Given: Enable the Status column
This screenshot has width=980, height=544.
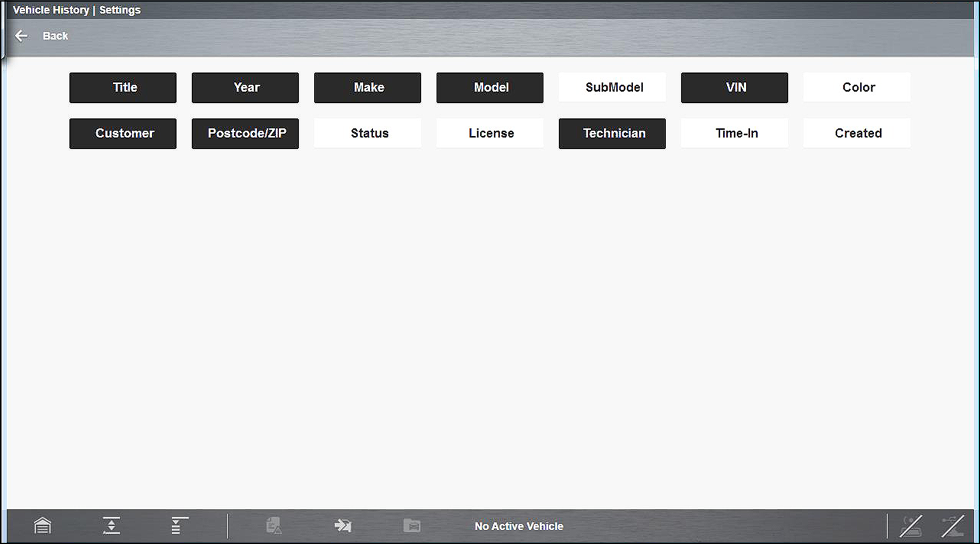Looking at the screenshot, I should click(x=367, y=133).
